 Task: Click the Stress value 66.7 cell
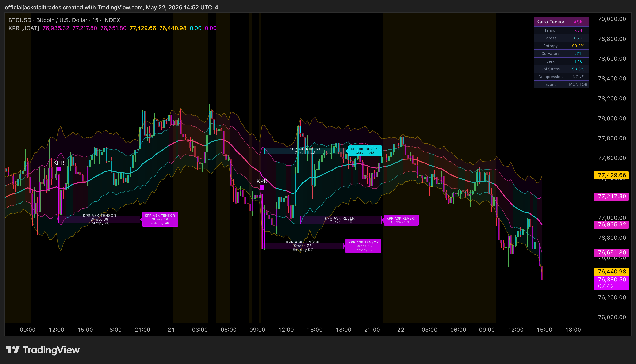[578, 38]
